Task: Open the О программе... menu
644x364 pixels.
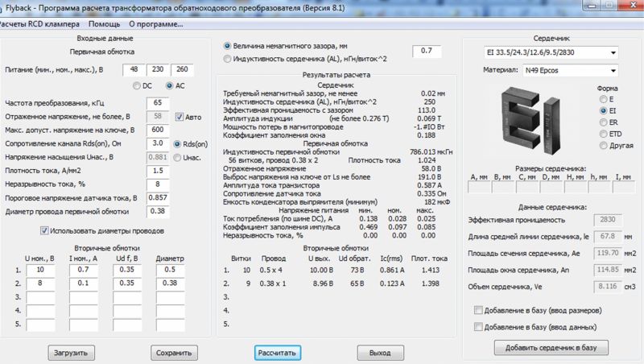Action: 156,24
